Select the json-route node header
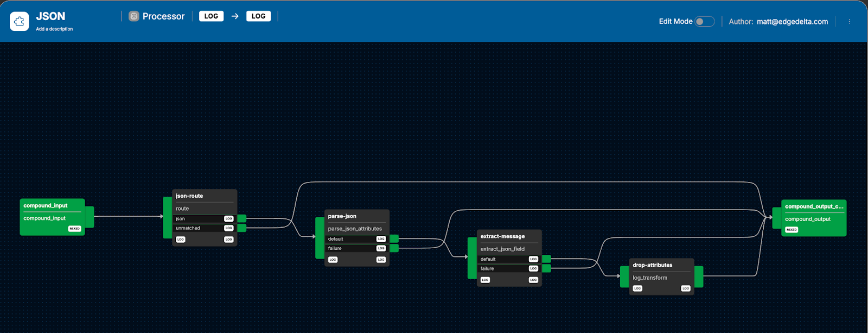Viewport: 868px width, 333px height. coord(189,196)
